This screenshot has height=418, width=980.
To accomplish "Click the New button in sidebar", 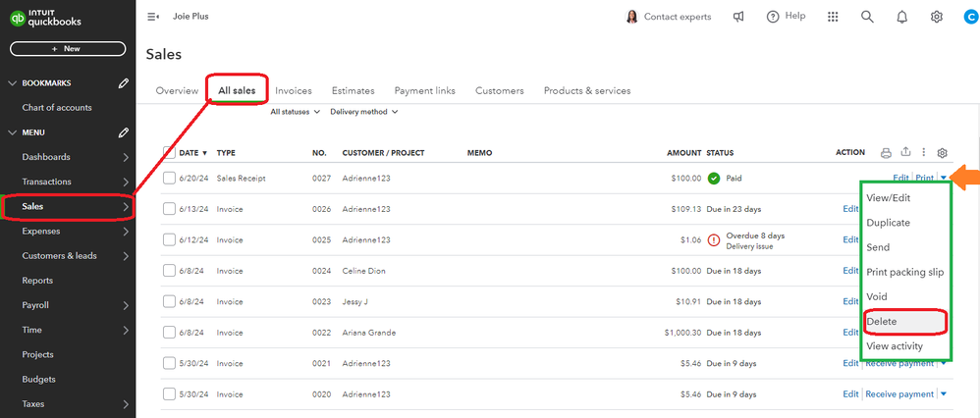I will (68, 48).
